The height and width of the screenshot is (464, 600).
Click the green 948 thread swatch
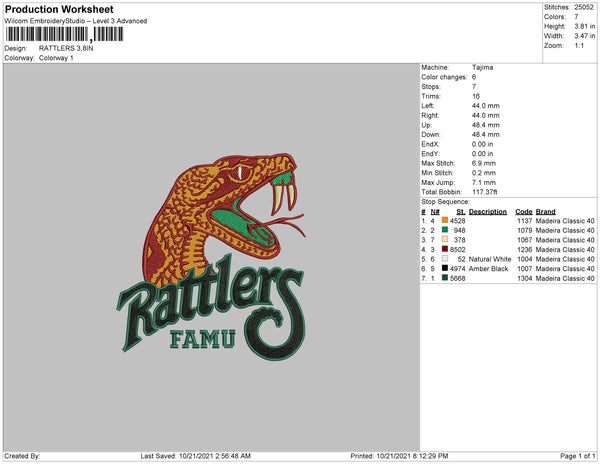tap(445, 230)
